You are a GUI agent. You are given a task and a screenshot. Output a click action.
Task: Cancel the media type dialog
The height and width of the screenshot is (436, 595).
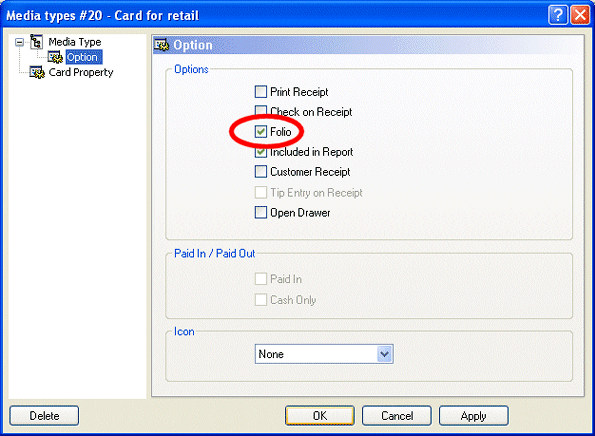397,416
